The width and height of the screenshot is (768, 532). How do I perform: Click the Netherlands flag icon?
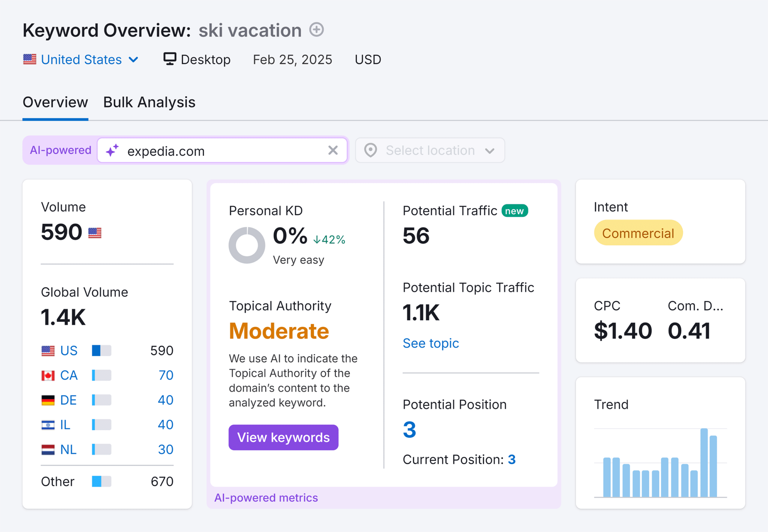pyautogui.click(x=48, y=450)
